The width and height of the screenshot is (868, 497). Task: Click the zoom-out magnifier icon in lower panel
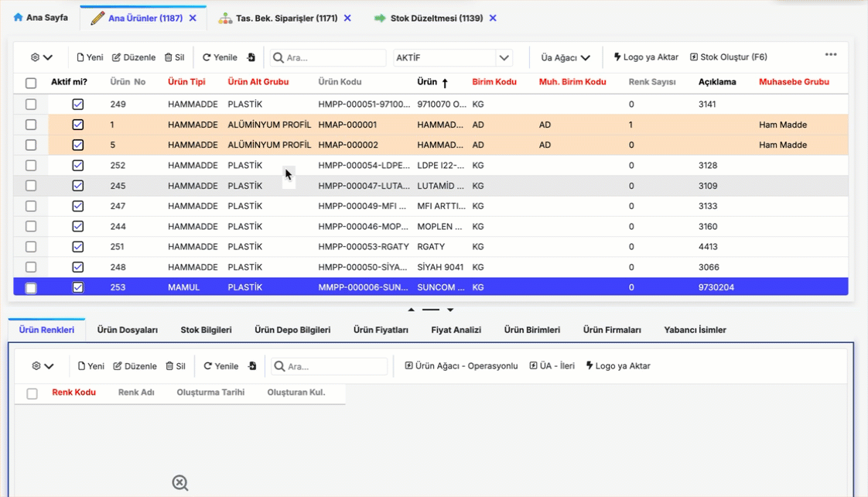180,483
